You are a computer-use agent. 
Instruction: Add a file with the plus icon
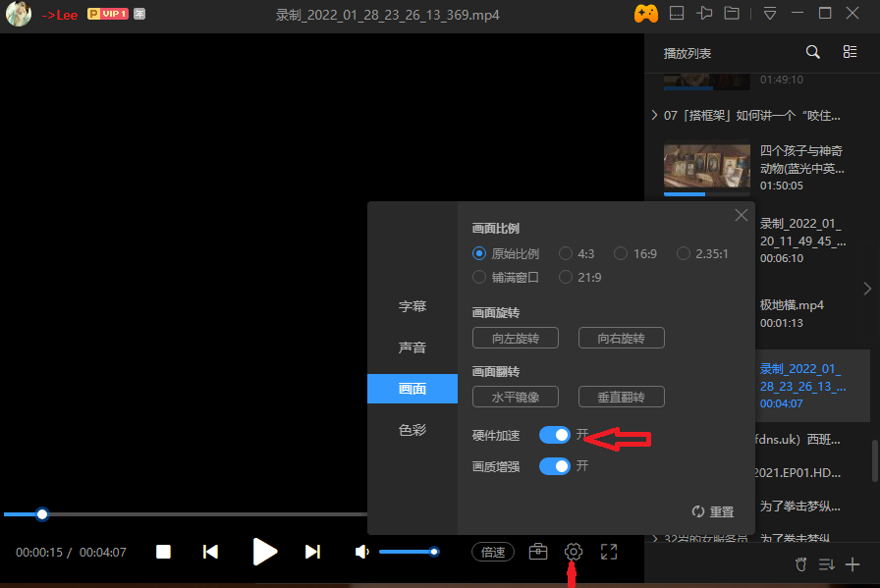coord(852,564)
